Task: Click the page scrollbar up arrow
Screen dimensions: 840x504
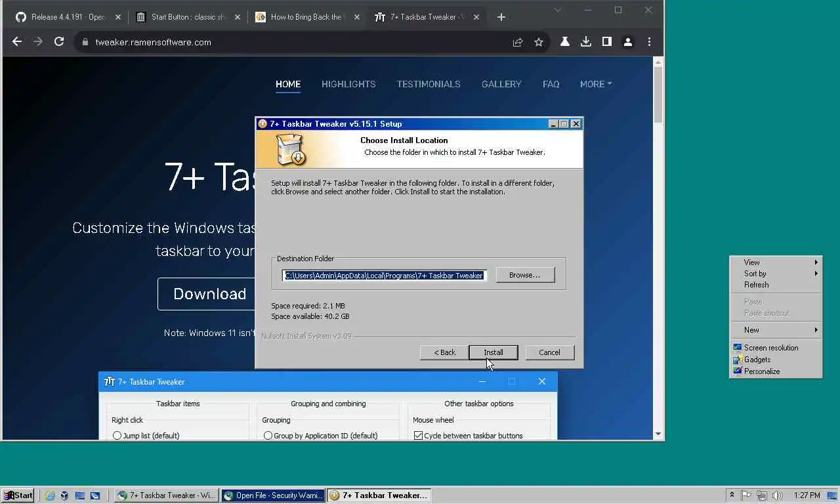Action: pyautogui.click(x=658, y=62)
